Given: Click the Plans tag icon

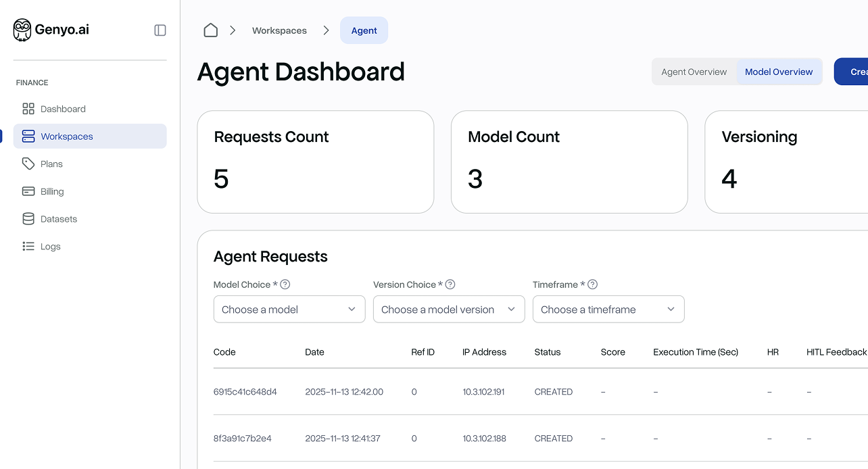Looking at the screenshot, I should [28, 164].
